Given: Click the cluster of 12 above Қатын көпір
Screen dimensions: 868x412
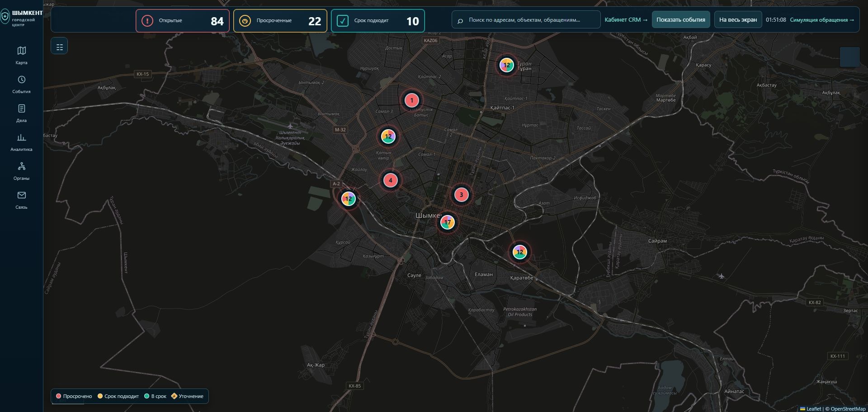Looking at the screenshot, I should coord(388,136).
